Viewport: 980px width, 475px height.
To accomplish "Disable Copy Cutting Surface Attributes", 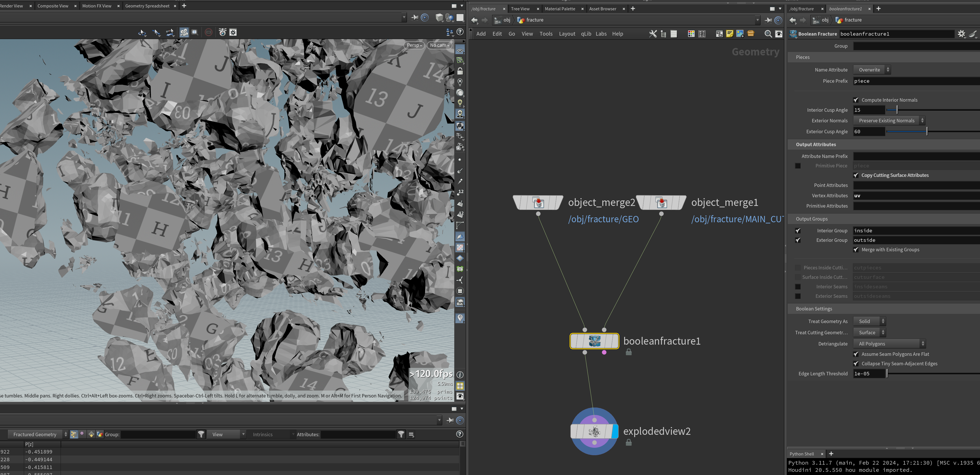I will pyautogui.click(x=856, y=175).
